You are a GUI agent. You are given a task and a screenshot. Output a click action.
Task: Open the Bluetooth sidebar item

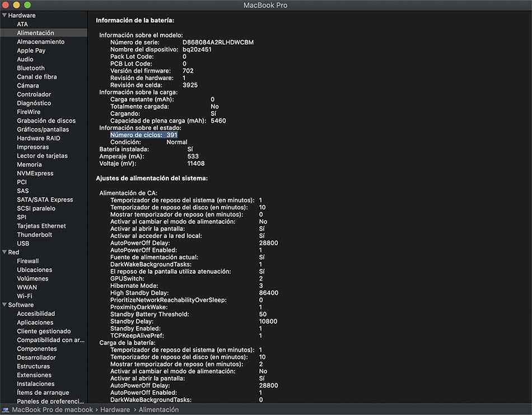click(31, 68)
